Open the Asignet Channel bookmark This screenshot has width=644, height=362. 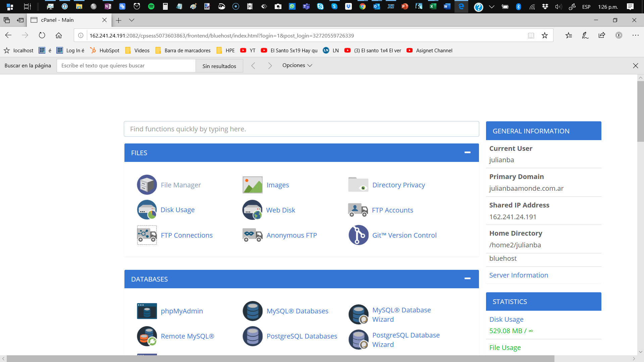[x=429, y=50]
